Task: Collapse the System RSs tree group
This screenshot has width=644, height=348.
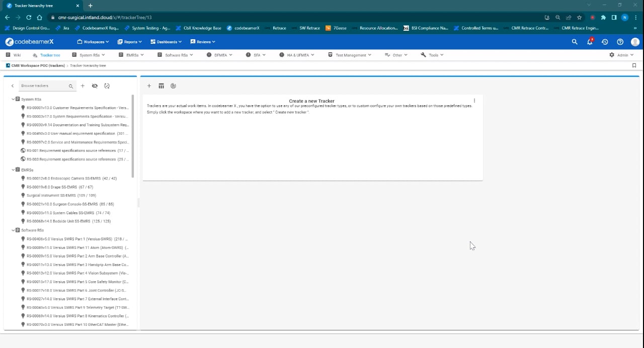Action: (x=13, y=99)
